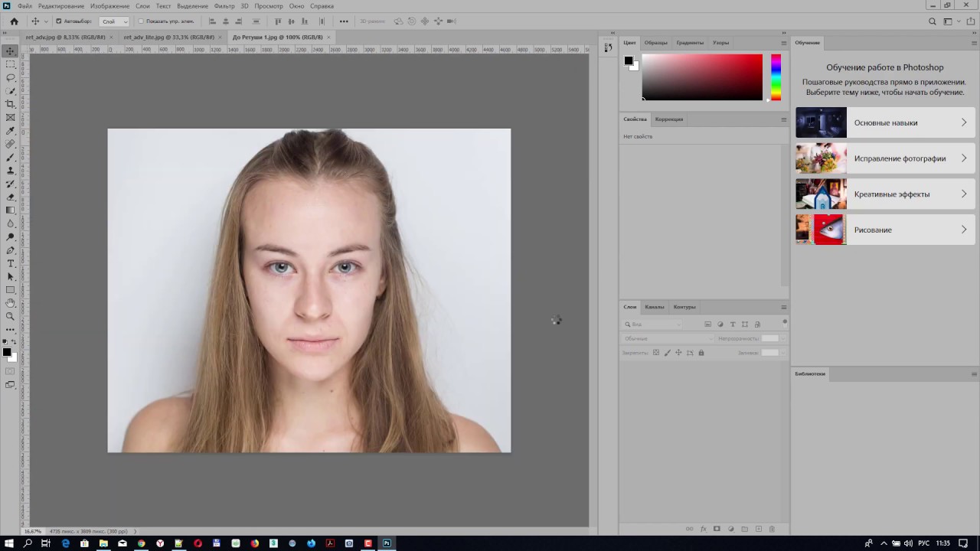Switch to the ret_adv.jpg document tab
Image resolution: width=980 pixels, height=551 pixels.
tap(66, 37)
